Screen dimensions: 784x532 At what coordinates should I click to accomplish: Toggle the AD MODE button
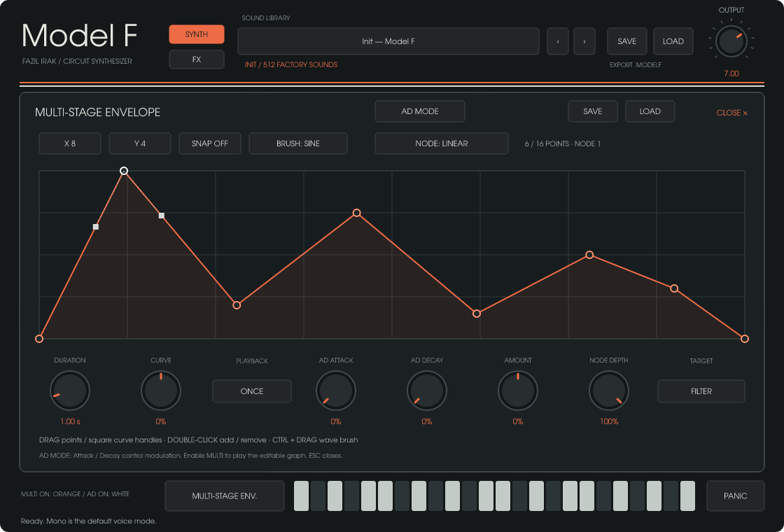coord(420,111)
